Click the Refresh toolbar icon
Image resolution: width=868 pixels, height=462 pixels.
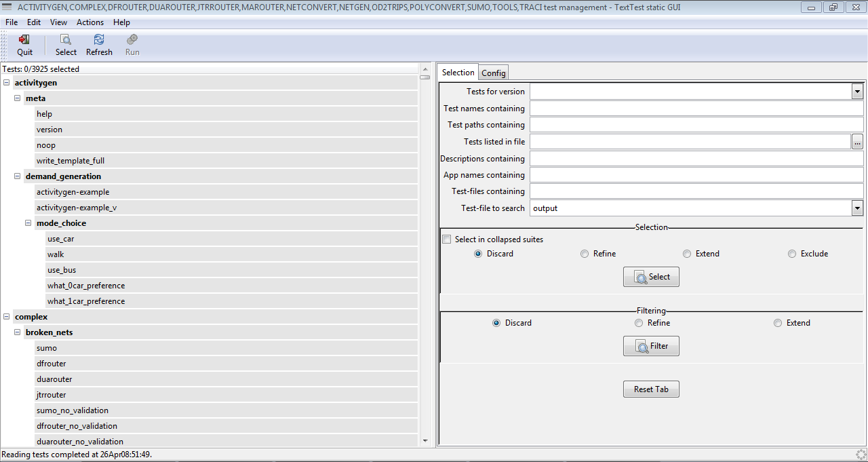99,40
